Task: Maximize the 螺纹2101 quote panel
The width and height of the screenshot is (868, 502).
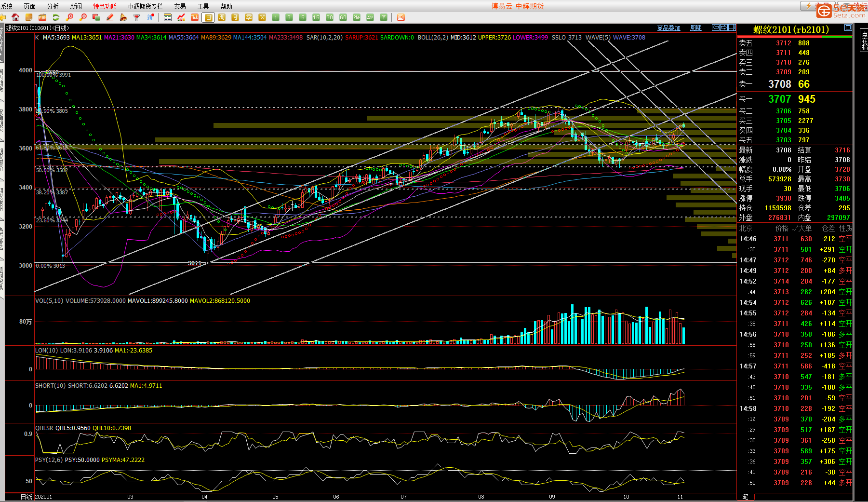Action: coord(848,28)
